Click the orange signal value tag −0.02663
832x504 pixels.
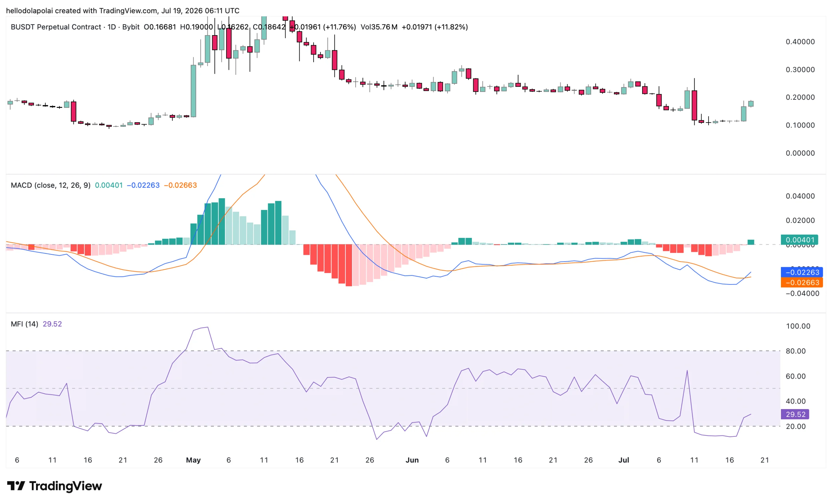tap(802, 282)
